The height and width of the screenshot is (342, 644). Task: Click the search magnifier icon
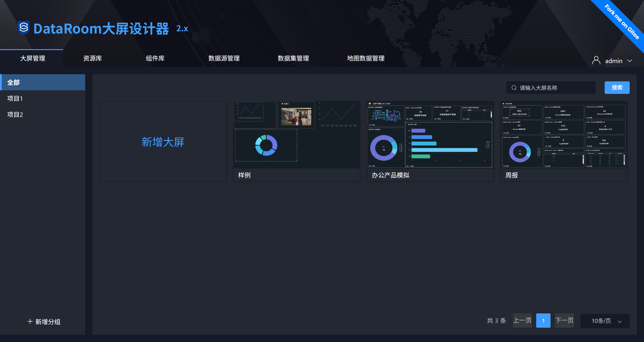[x=514, y=88]
